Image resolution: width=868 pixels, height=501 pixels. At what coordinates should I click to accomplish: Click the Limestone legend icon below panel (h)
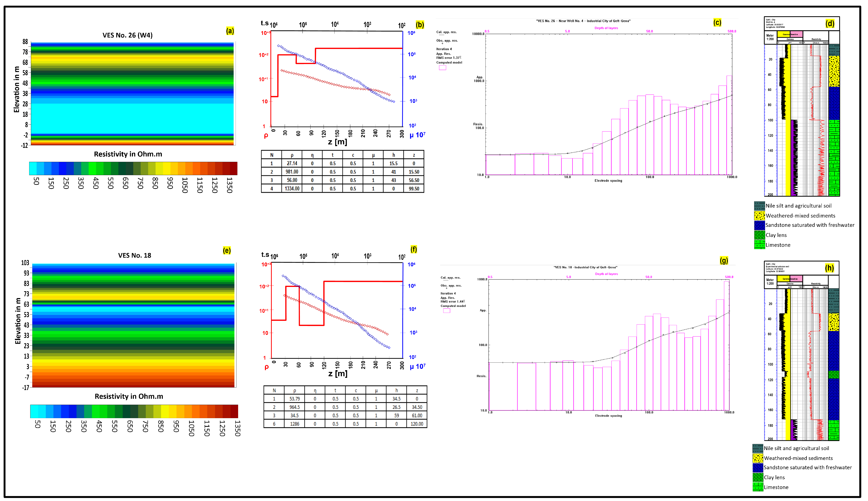click(x=758, y=487)
